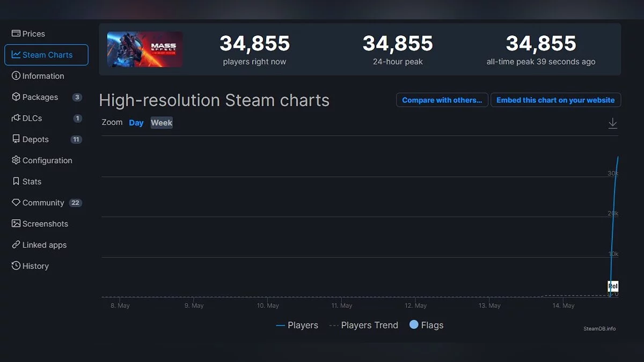Click the chart download menu icon
This screenshot has height=362, width=644.
click(612, 123)
